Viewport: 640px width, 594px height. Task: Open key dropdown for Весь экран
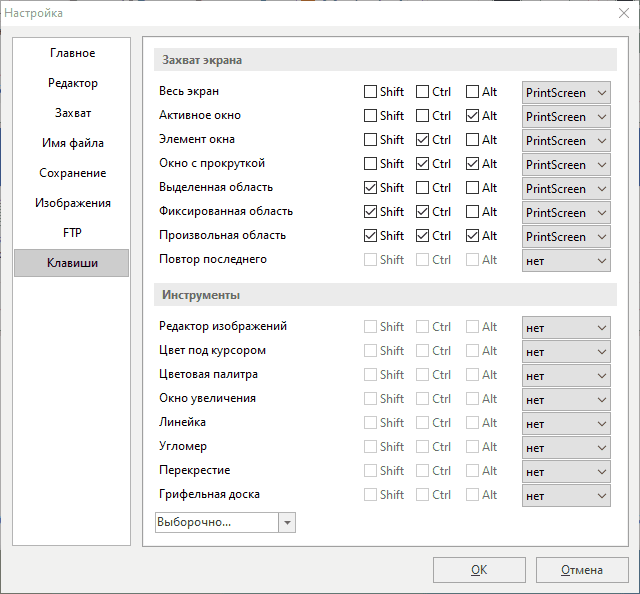566,93
